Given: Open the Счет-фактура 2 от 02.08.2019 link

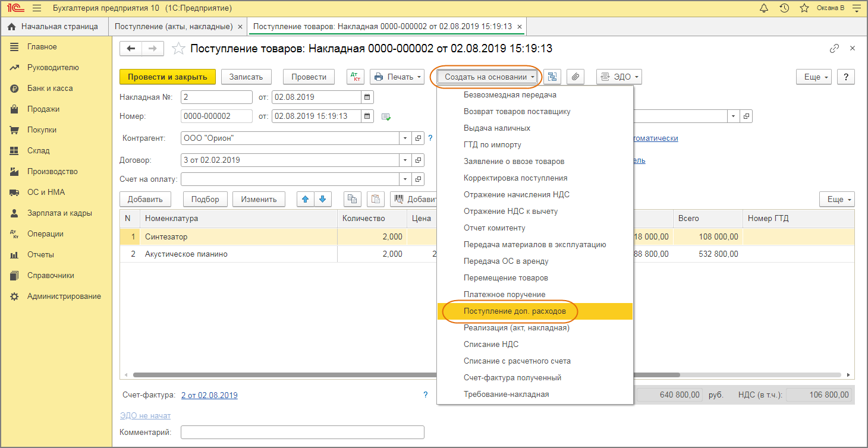Looking at the screenshot, I should pyautogui.click(x=209, y=395).
